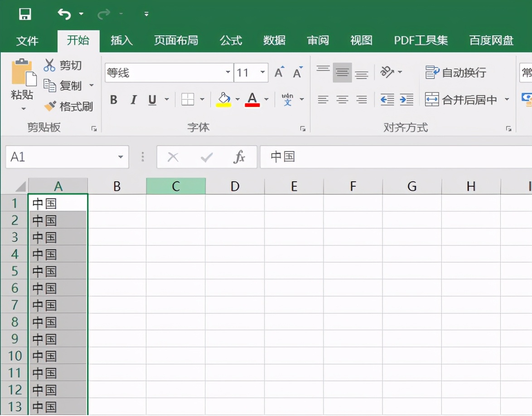
Task: Click the 粘贴 paste clipboard icon
Action: coord(24,72)
